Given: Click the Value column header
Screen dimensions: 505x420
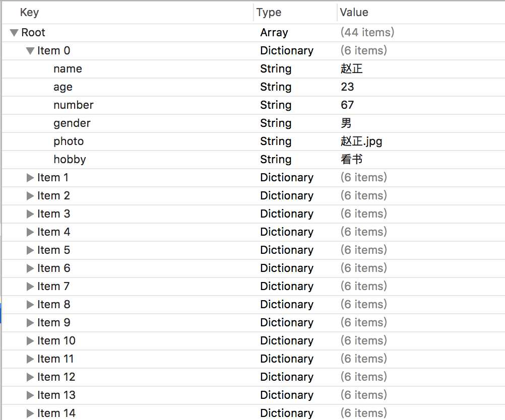Looking at the screenshot, I should [354, 13].
